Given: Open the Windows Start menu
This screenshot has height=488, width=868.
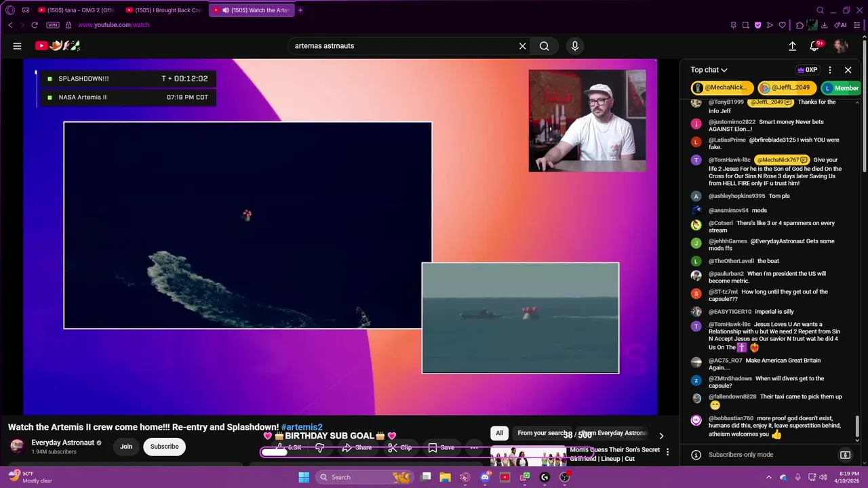Looking at the screenshot, I should 304,477.
